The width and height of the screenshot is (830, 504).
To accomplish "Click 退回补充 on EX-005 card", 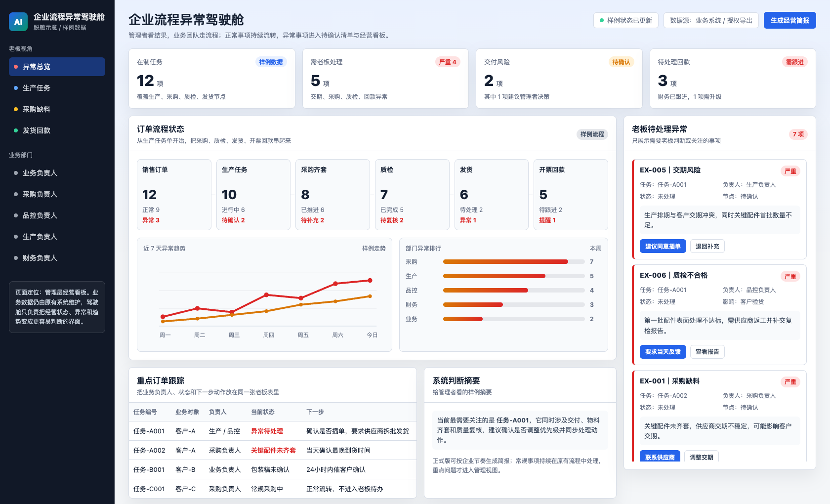I will coord(707,246).
